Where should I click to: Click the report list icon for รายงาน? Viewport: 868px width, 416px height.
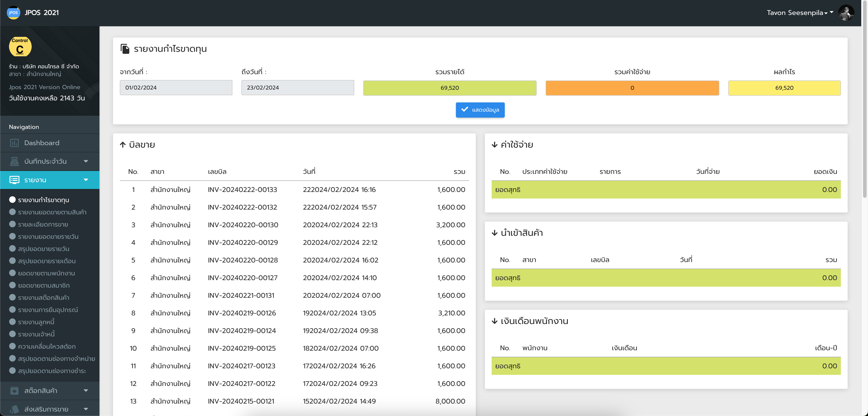[14, 180]
